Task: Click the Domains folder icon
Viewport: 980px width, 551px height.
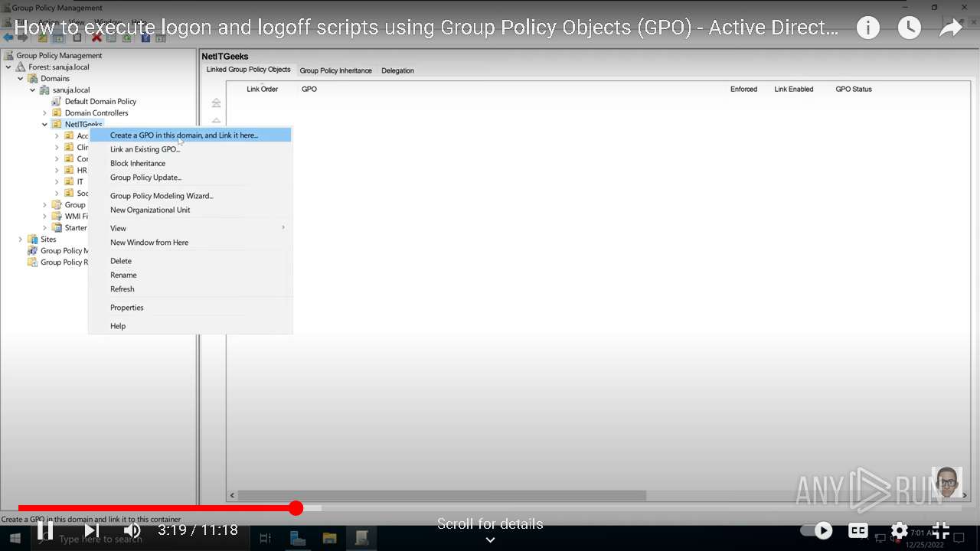Action: click(33, 79)
